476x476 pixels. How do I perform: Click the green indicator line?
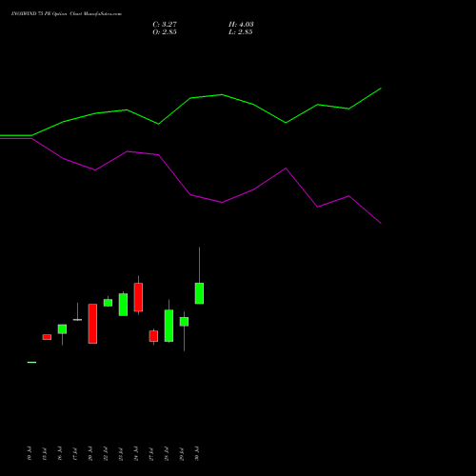pos(190,98)
